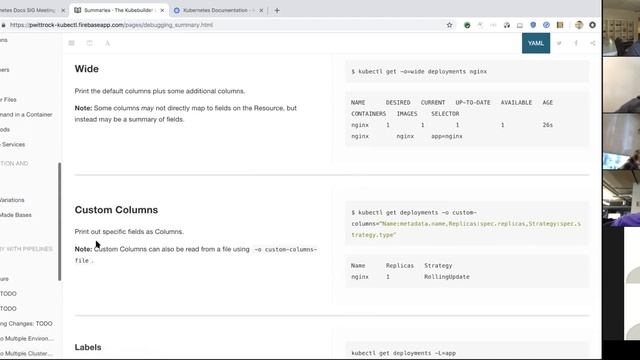Click the Wide section heading
Screen dimensions: 640x360
click(87, 69)
